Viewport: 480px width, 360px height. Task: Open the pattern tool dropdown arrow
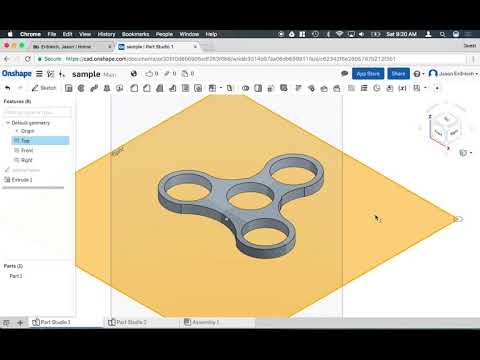tap(221, 88)
